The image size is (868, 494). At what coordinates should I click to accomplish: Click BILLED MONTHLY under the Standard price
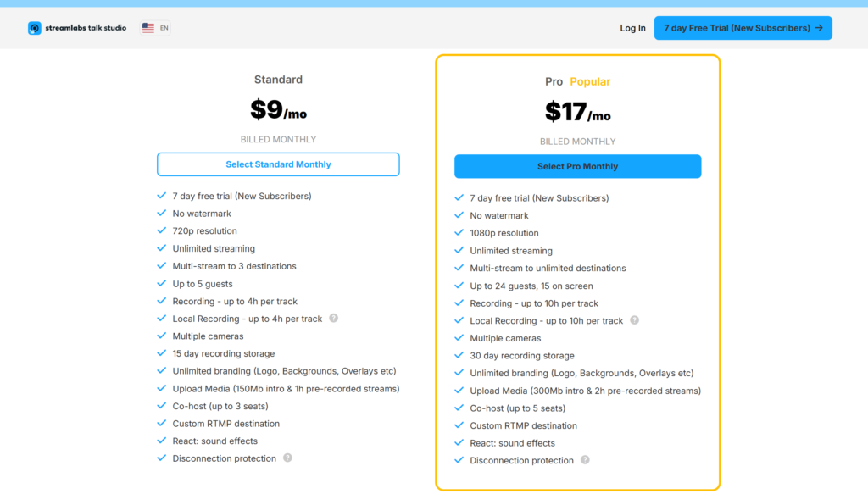click(x=278, y=140)
